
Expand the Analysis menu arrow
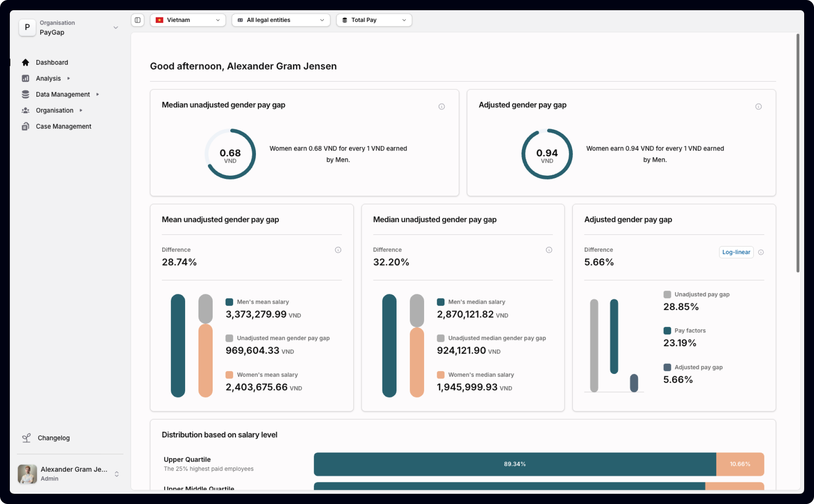68,79
